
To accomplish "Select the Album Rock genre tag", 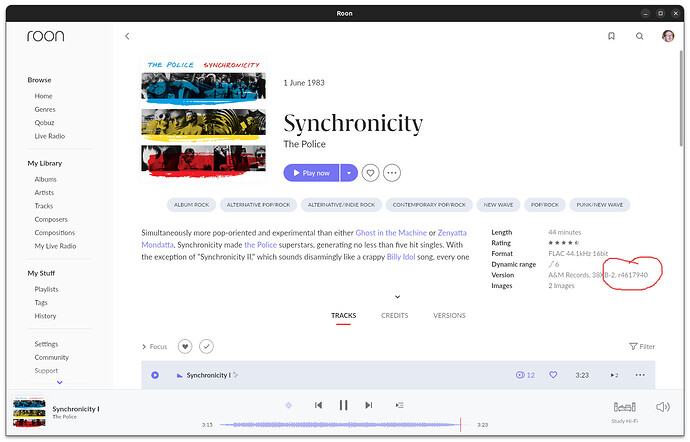I will click(x=191, y=205).
